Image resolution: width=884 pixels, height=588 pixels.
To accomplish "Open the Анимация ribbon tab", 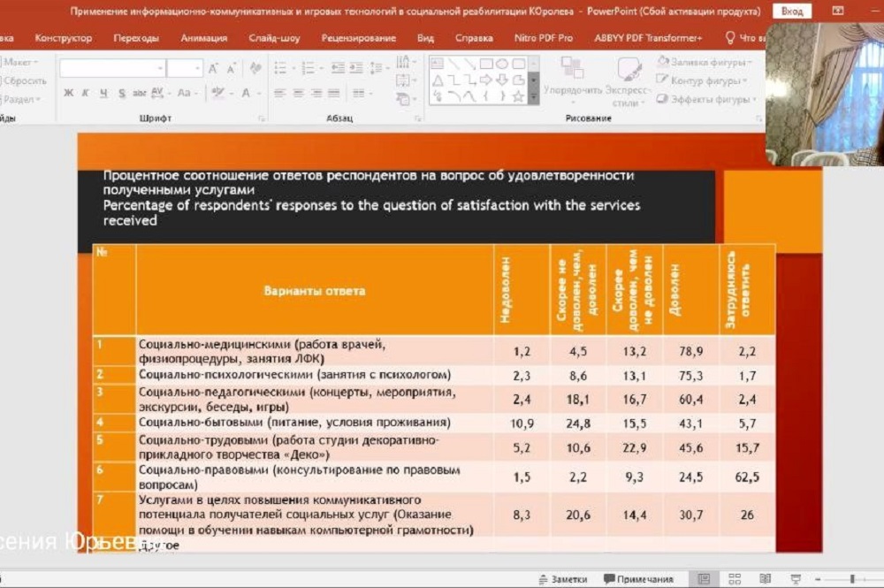I will pos(203,38).
